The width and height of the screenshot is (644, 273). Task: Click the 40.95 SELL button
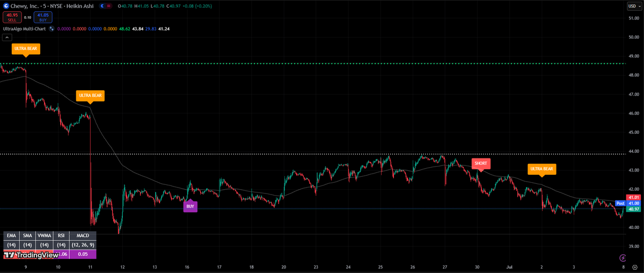12,17
